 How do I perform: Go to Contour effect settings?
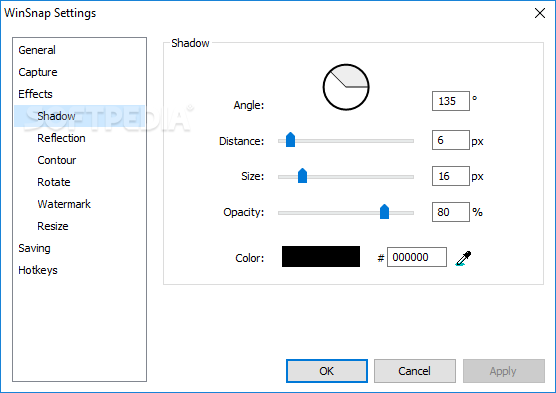(57, 160)
